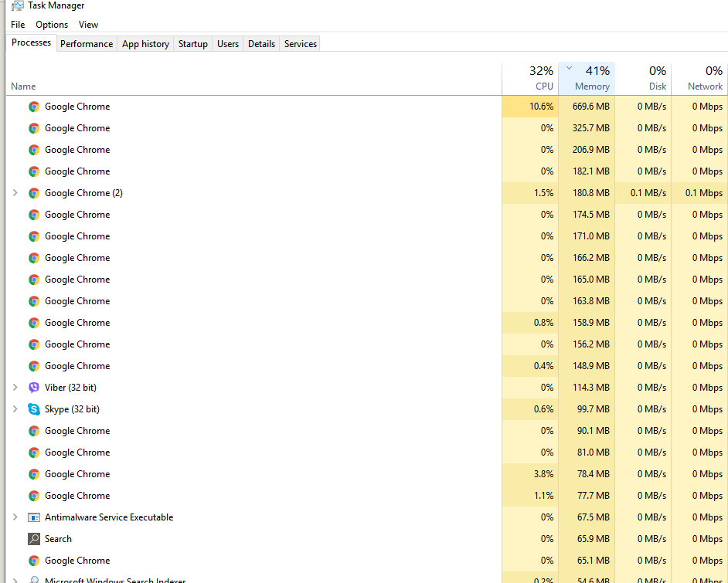
Task: Select the 0.6% CPU cell
Action: (x=530, y=409)
